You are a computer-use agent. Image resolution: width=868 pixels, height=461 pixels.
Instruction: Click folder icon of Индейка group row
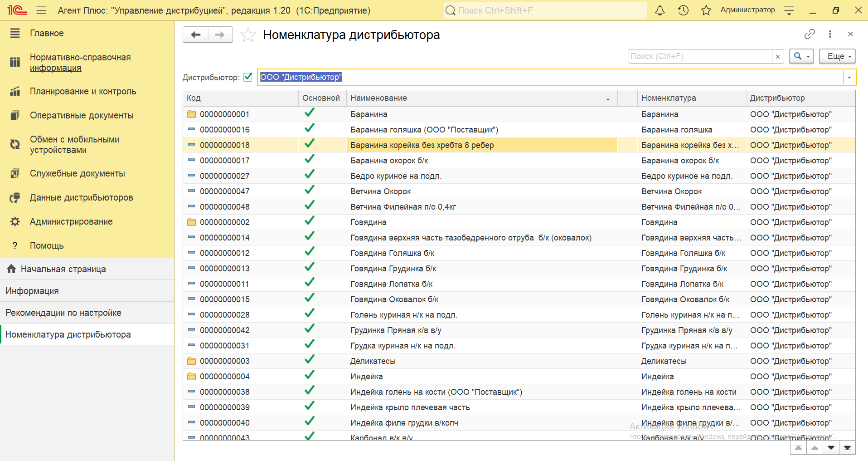191,376
